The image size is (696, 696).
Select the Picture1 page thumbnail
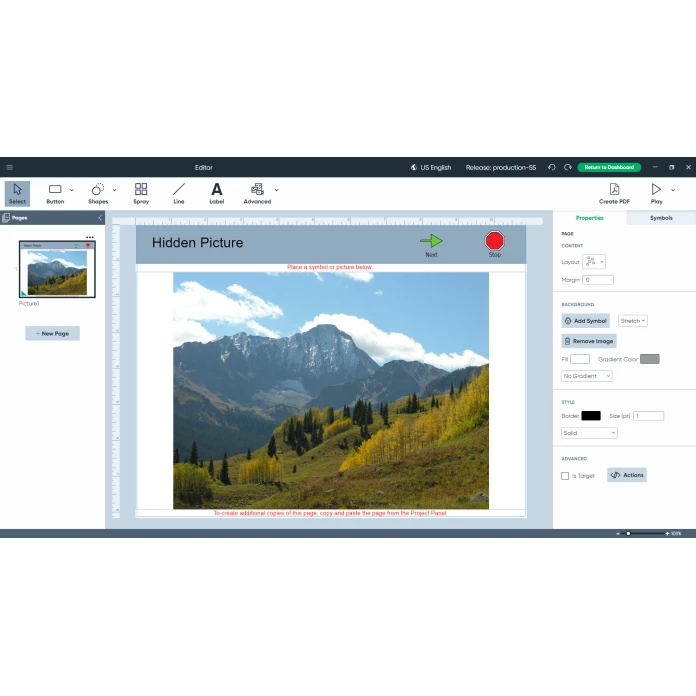[x=57, y=269]
